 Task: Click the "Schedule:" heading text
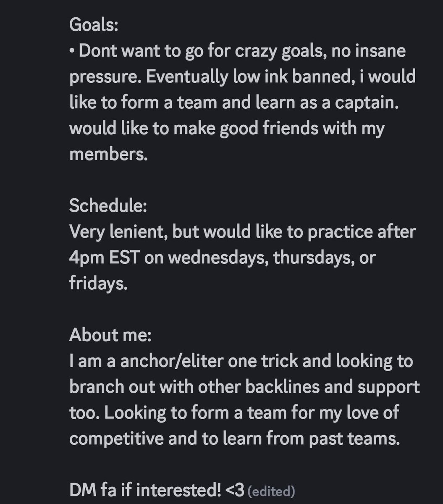(108, 205)
